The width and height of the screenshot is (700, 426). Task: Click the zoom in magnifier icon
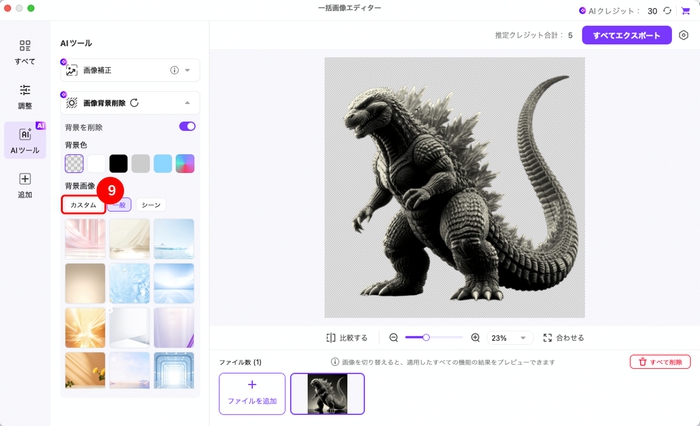pos(475,338)
